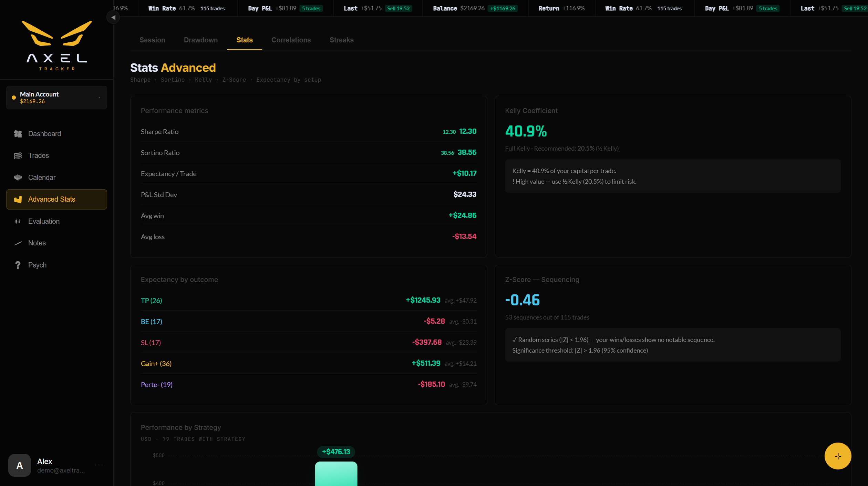Click the Expectancy / Trade value +$10.17
The height and width of the screenshot is (486, 868).
464,173
